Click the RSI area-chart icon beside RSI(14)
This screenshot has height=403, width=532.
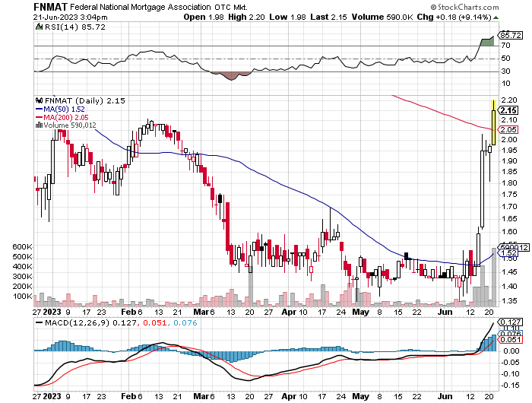(40, 27)
